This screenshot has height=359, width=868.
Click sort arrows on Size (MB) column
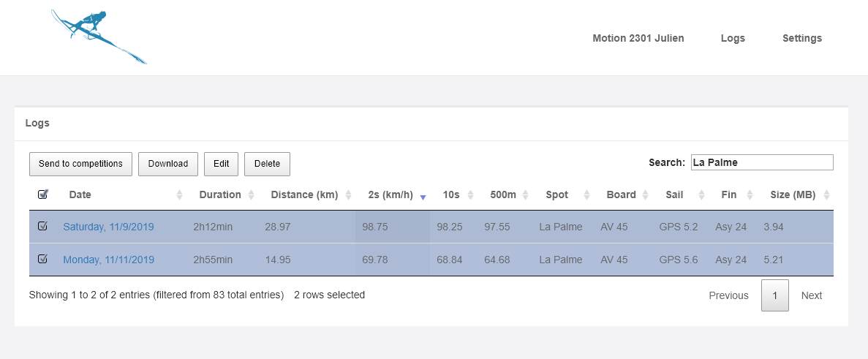(826, 195)
